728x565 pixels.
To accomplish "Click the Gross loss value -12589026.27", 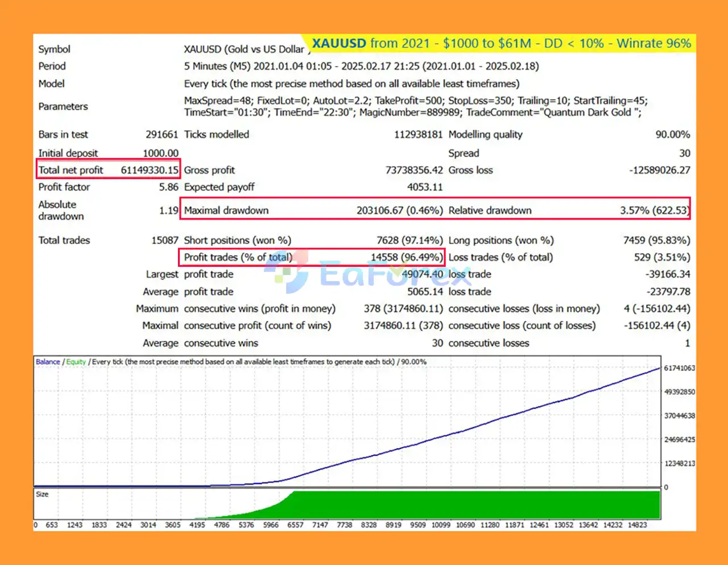I will (660, 170).
